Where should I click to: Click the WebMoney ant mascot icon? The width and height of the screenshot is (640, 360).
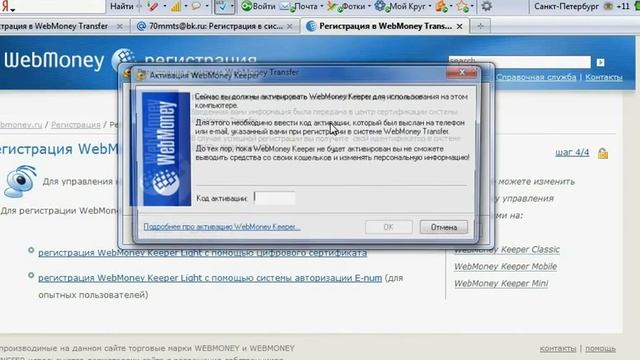(20, 181)
